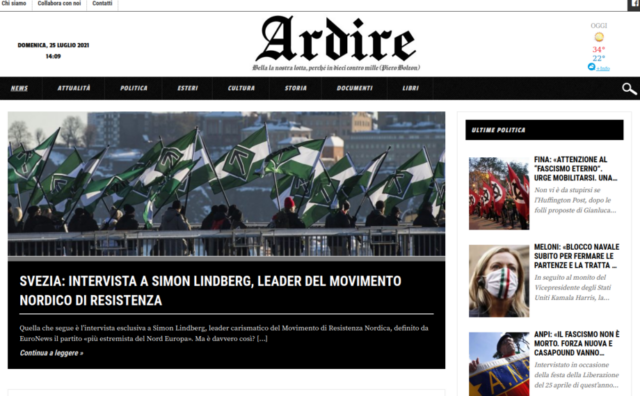Click the sun weather icon
The height and width of the screenshot is (396, 640).
click(599, 37)
